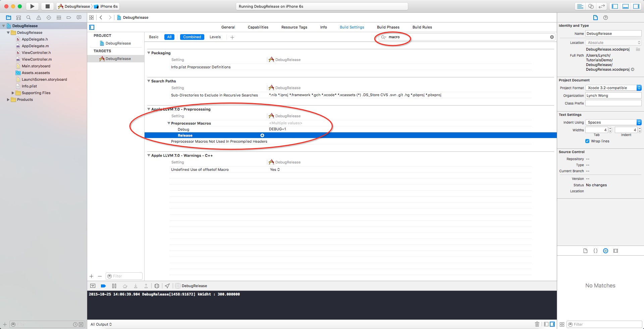Open the Build Rules tab

coord(422,27)
